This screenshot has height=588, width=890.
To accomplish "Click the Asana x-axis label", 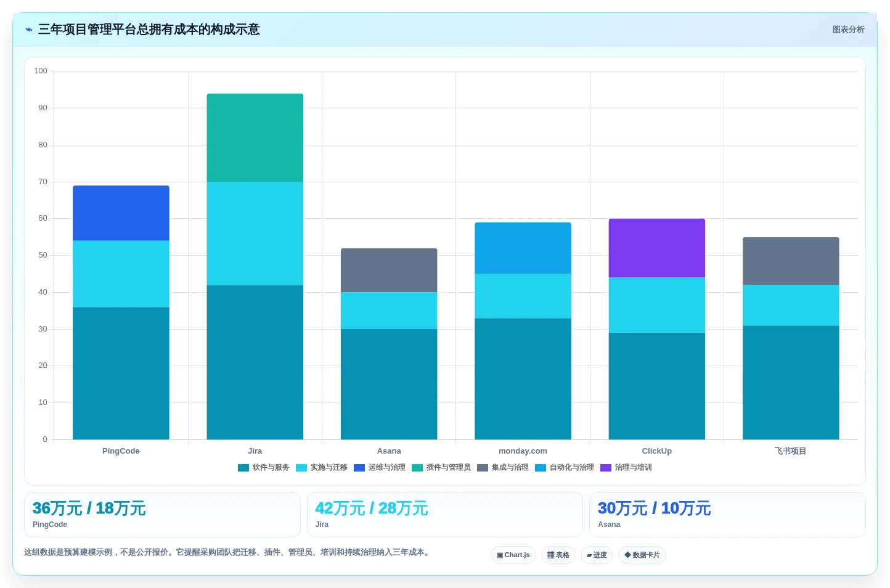I will [x=389, y=451].
